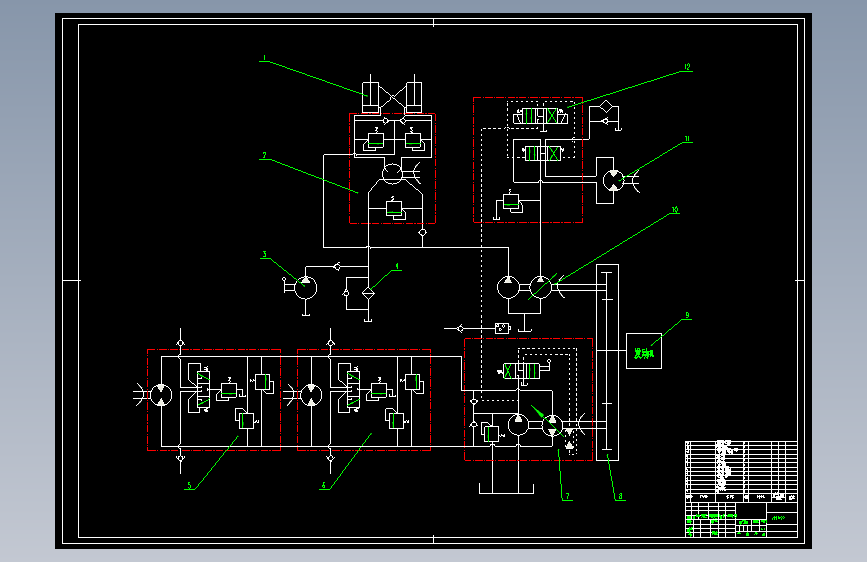
Task: Select the upper directional valve in group 12
Action: [x=541, y=116]
